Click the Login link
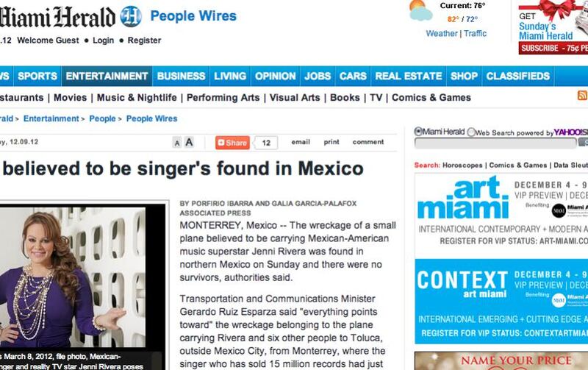 pyautogui.click(x=103, y=40)
